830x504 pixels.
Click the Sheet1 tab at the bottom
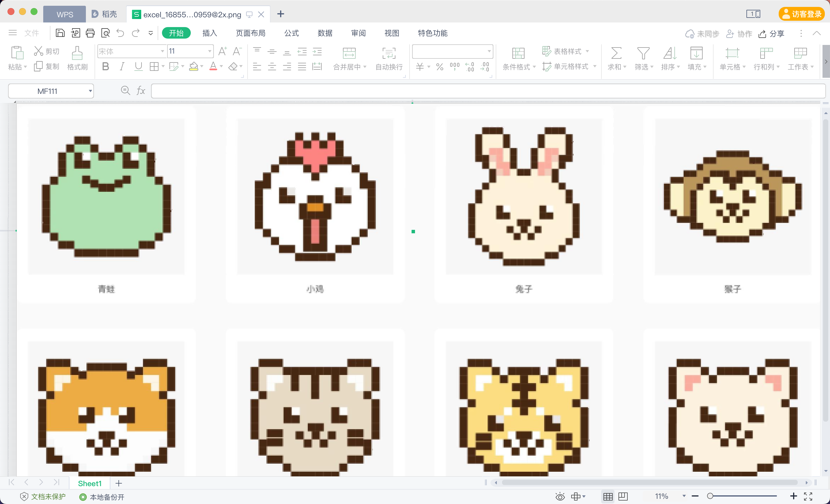[x=90, y=483]
